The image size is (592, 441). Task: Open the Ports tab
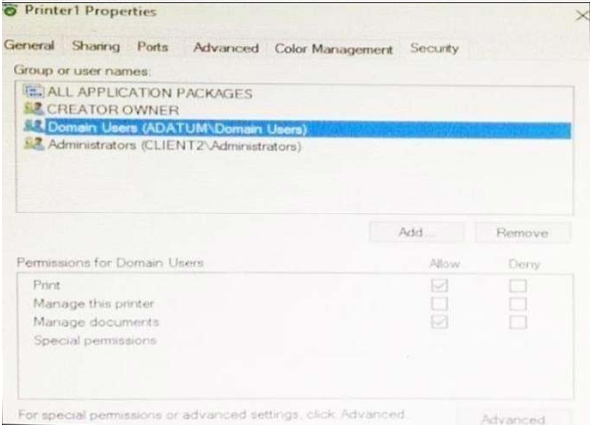pyautogui.click(x=153, y=47)
